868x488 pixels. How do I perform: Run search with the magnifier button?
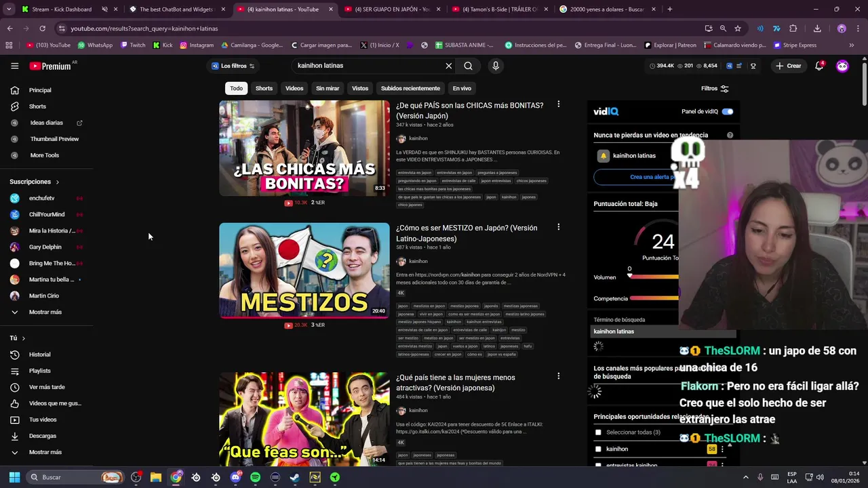[x=468, y=66]
